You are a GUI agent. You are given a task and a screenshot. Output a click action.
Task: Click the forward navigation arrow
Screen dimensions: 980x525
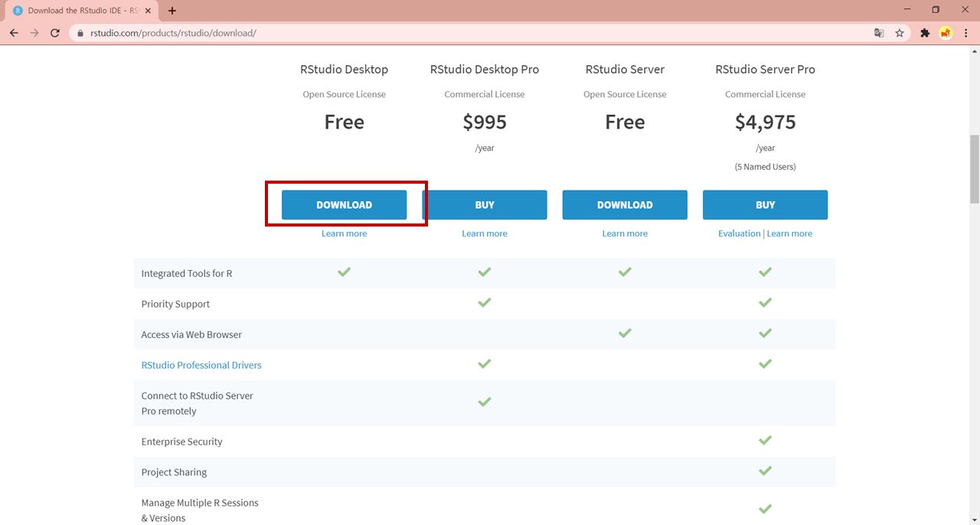click(x=34, y=33)
